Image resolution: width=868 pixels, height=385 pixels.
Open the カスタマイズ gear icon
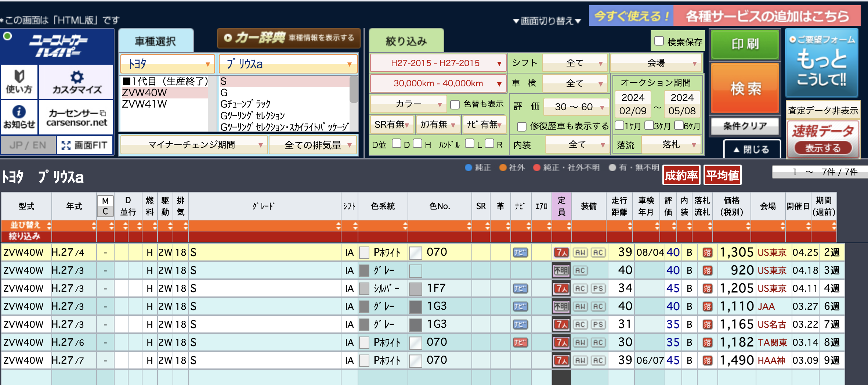[76, 82]
